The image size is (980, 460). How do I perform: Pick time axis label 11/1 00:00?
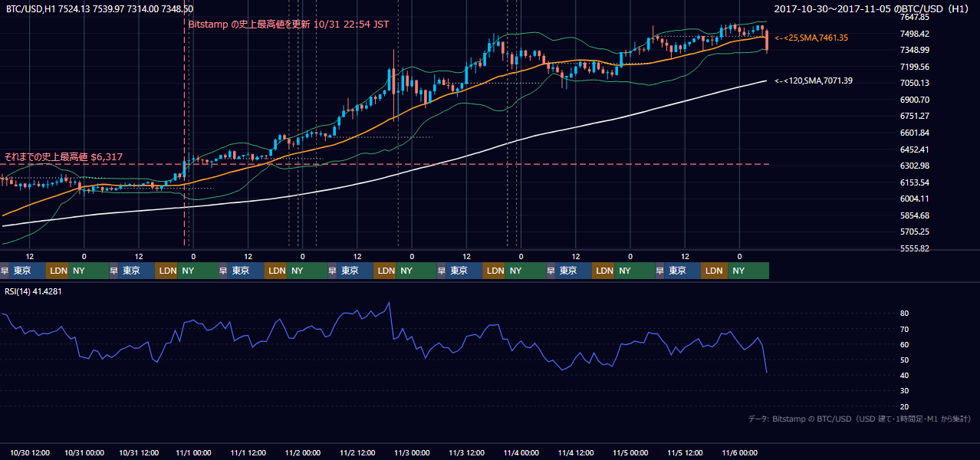(x=194, y=453)
